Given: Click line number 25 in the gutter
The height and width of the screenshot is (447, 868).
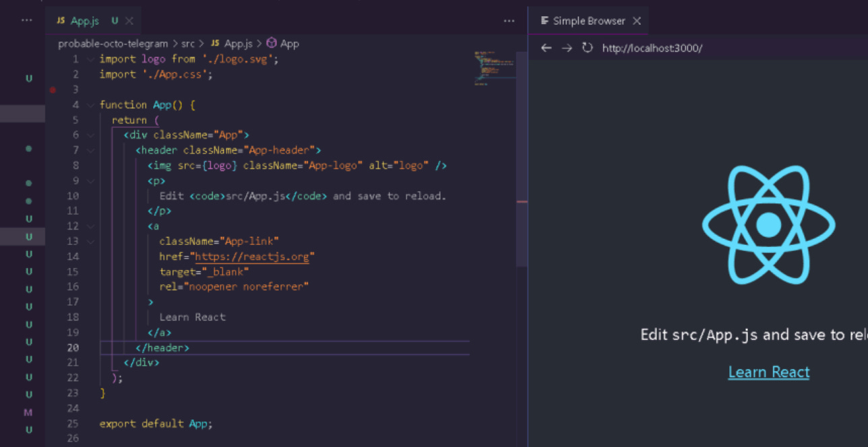Looking at the screenshot, I should 72,423.
